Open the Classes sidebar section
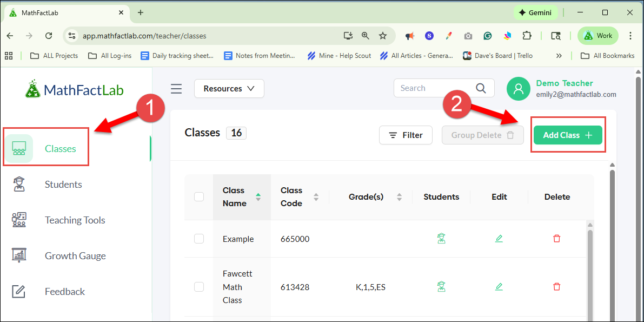 point(46,148)
